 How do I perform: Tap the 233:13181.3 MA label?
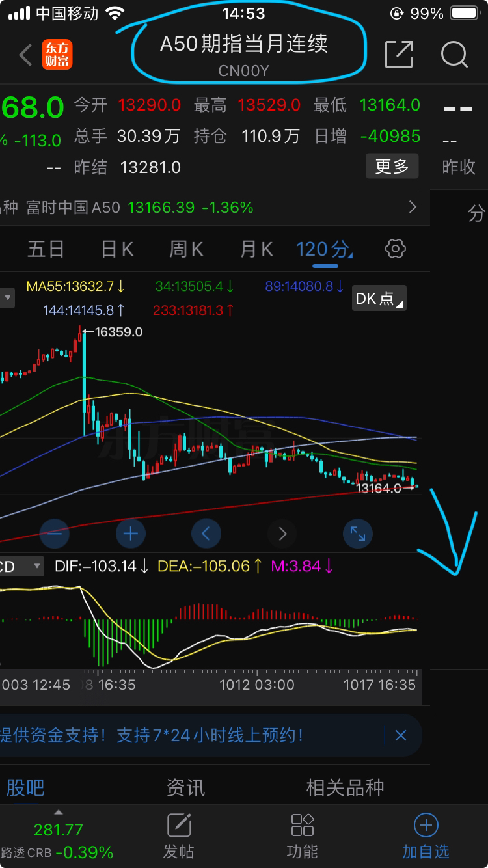click(x=193, y=311)
